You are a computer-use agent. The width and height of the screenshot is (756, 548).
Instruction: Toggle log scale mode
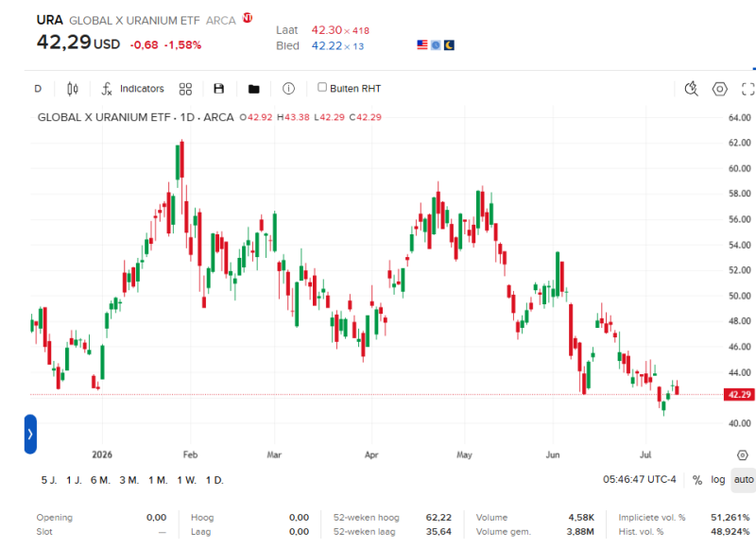coord(718,480)
